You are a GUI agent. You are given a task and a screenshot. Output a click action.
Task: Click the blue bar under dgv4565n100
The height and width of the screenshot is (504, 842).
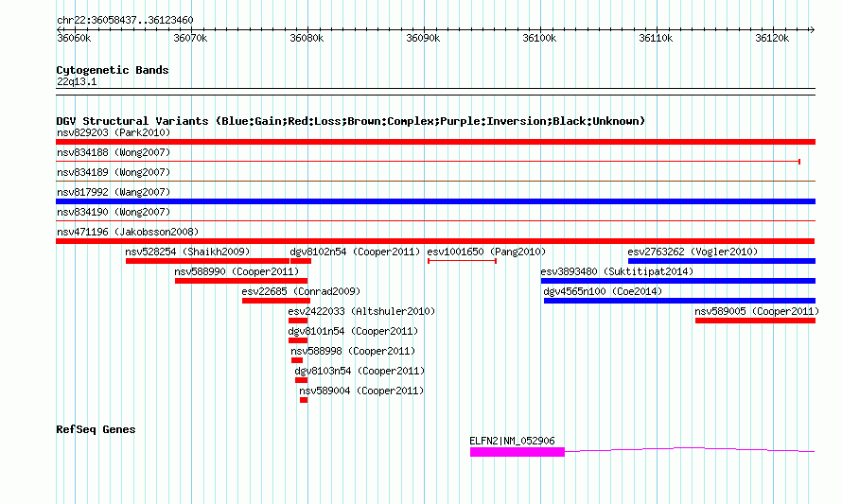click(x=680, y=301)
